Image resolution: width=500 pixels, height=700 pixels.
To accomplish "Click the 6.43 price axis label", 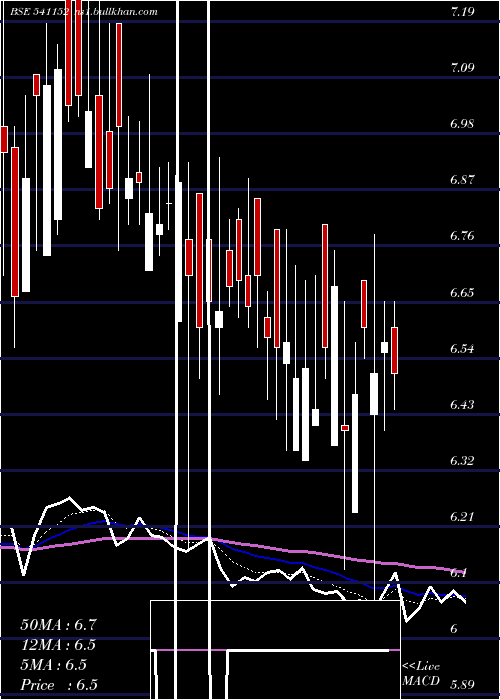I will (x=462, y=405).
